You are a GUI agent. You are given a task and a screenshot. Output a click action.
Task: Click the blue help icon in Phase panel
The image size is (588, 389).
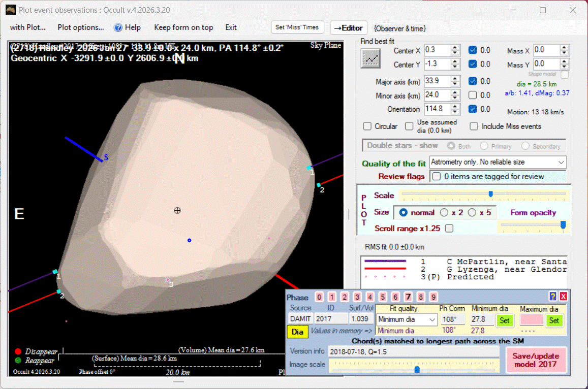coord(553,297)
